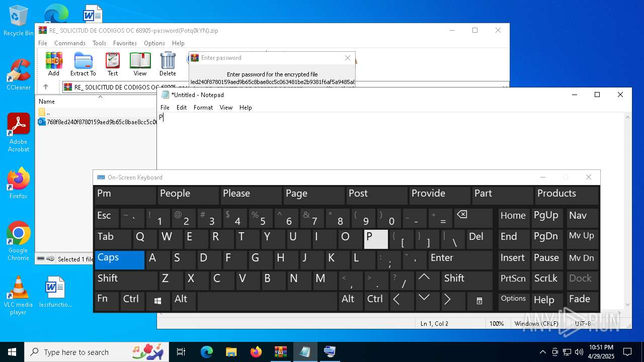Show hidden system tray icons
644x362 pixels.
point(542,352)
